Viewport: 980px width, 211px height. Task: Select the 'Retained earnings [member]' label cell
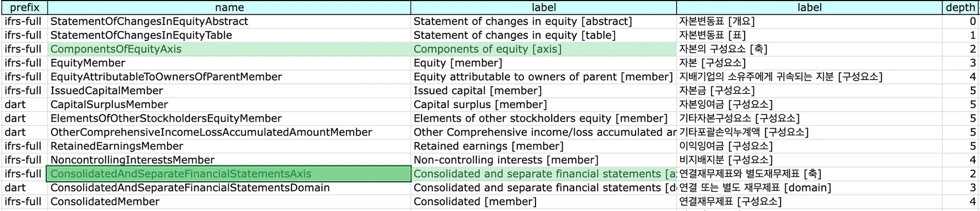tap(488, 146)
